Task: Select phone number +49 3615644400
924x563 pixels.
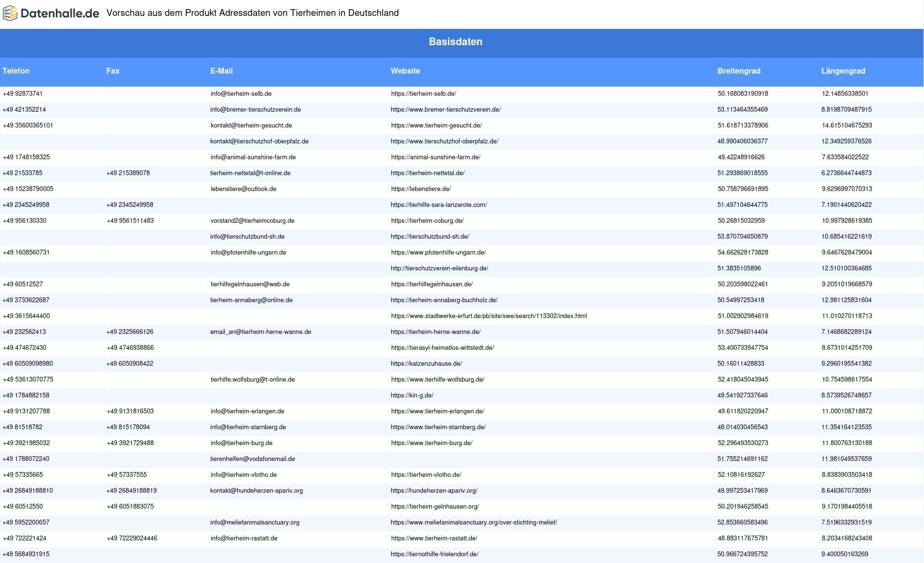Action: coord(26,316)
